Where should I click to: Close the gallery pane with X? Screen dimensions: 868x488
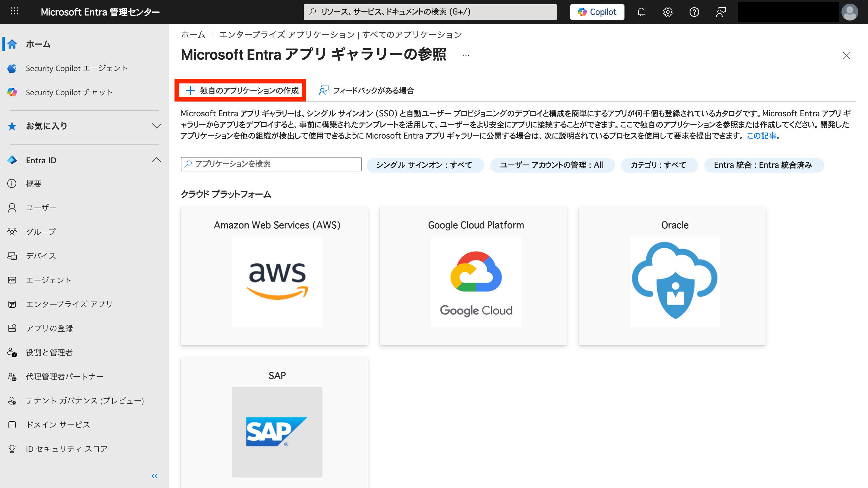(x=846, y=55)
